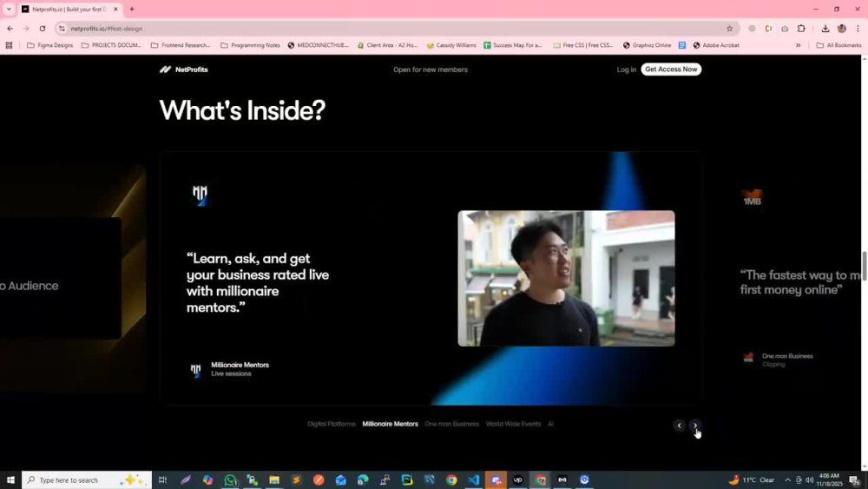
Task: Open the Chrome profile avatar
Action: pyautogui.click(x=841, y=29)
